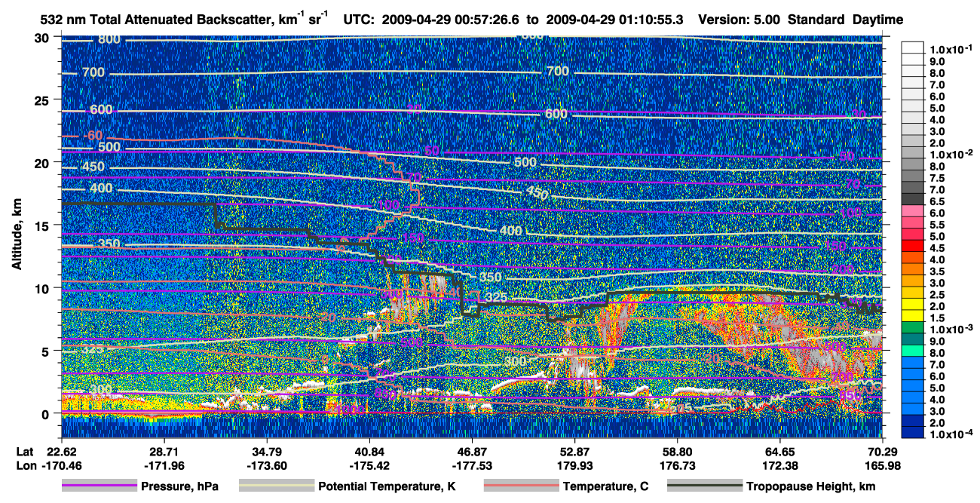Click the colorbar swatch beside '4.5'
Screen dimensions: 980x503
(913, 247)
